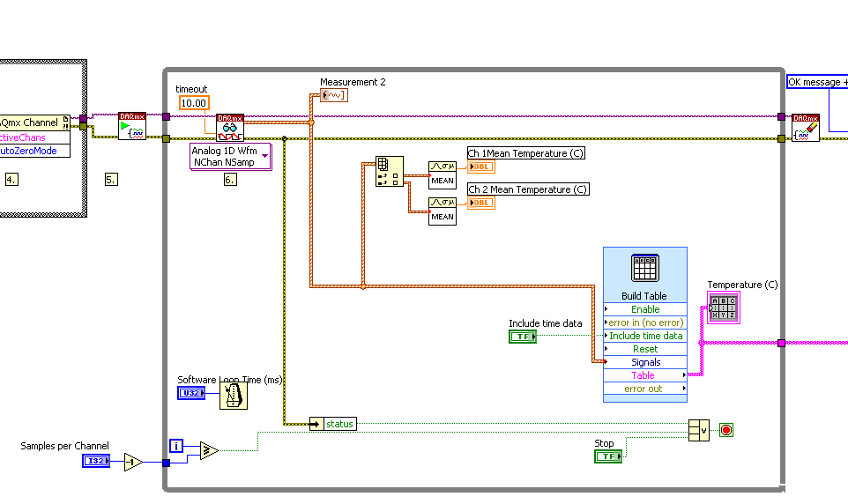Screen dimensions: 848x504
Task: Select the Index Waveform Array node
Action: 389,170
